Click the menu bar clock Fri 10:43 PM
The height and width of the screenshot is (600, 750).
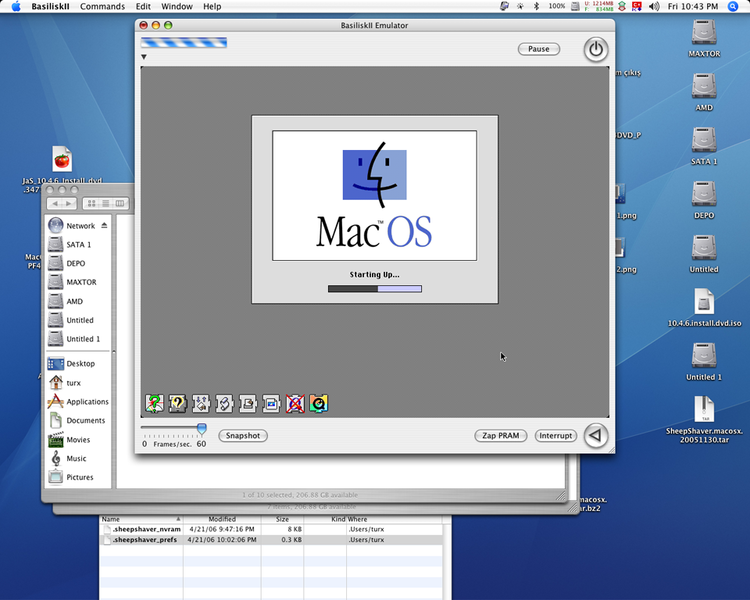(x=693, y=6)
